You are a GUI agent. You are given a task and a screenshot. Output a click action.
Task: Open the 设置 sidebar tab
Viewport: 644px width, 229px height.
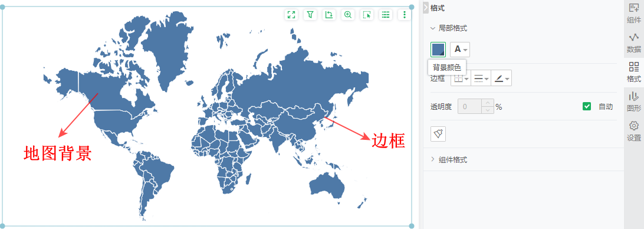pyautogui.click(x=634, y=132)
